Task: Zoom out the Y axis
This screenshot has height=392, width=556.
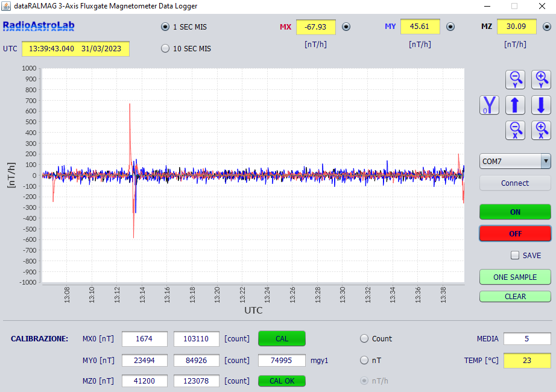Action: point(515,80)
